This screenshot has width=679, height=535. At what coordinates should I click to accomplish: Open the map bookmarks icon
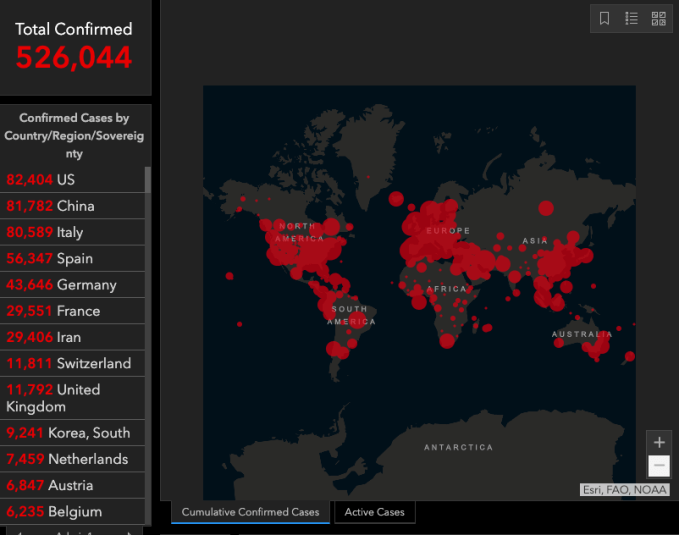pos(605,18)
